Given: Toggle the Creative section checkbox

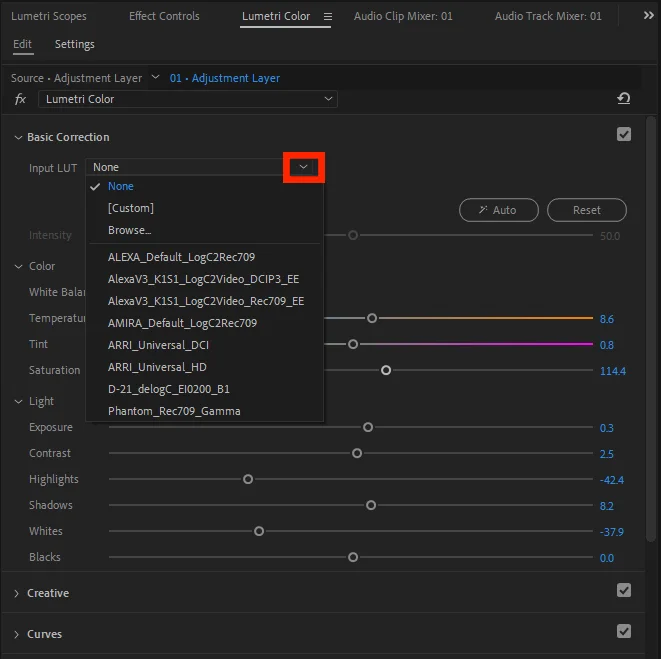Looking at the screenshot, I should [x=623, y=590].
